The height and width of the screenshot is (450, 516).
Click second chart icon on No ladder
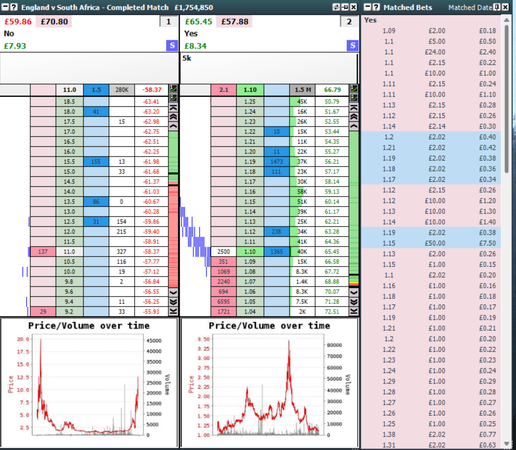coord(174,98)
